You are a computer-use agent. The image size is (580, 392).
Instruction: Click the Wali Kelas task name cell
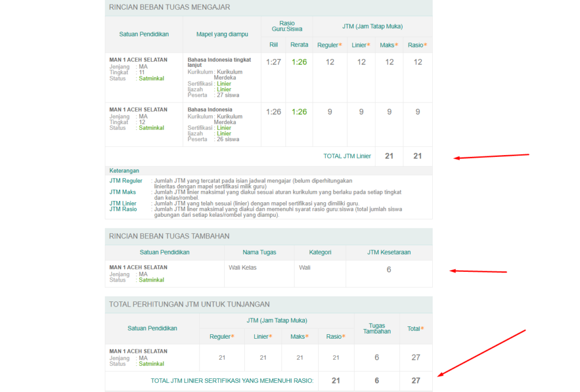[242, 267]
